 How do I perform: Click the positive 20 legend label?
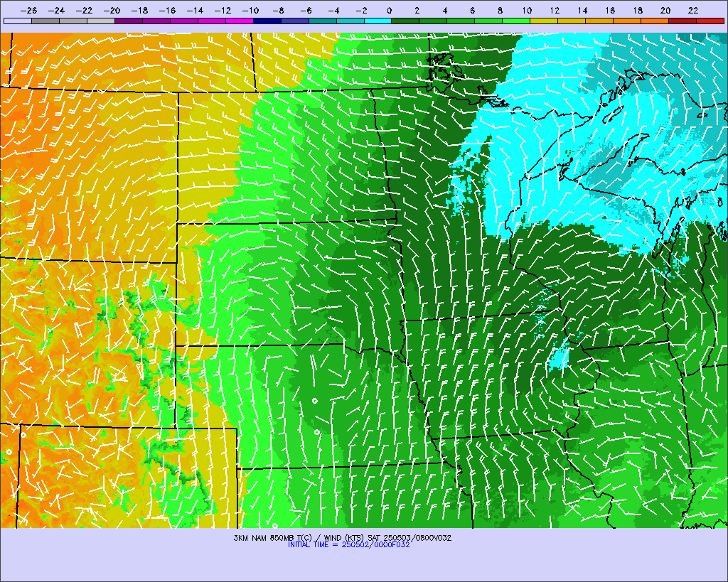665,10
